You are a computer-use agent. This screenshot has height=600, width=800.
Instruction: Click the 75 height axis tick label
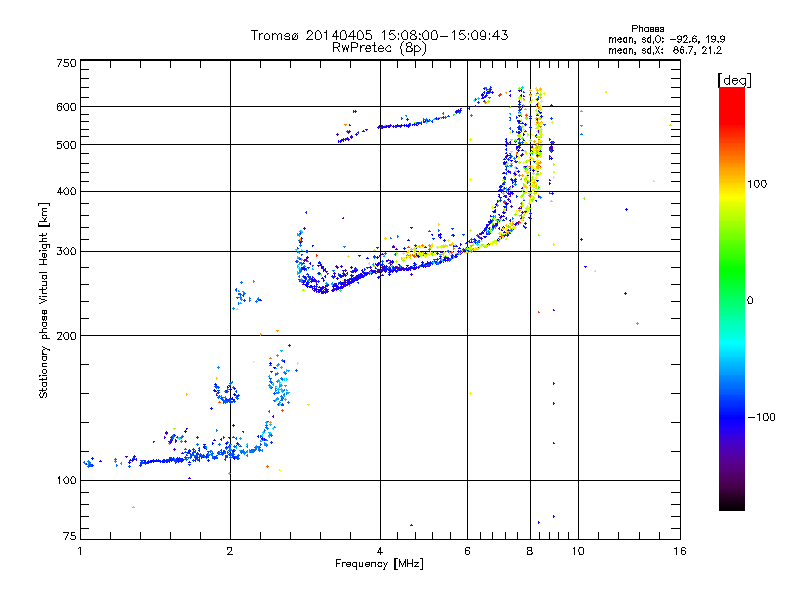[x=70, y=536]
